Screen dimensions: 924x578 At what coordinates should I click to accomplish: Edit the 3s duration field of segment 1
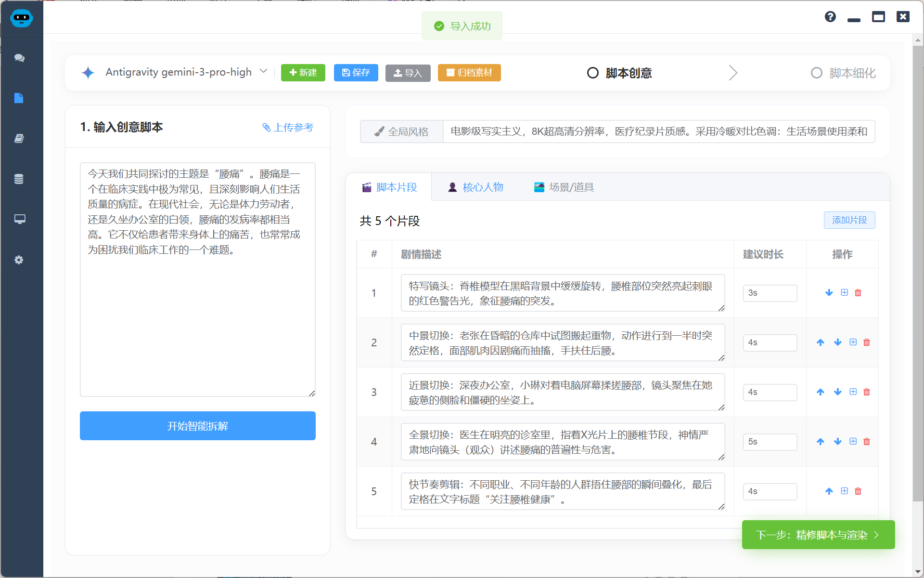coord(770,293)
